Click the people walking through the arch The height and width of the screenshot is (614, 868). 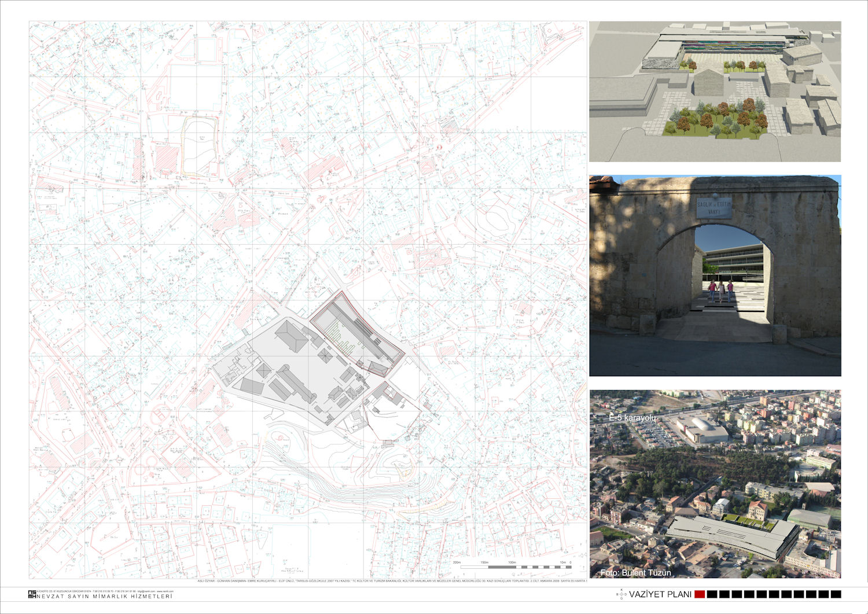[720, 290]
